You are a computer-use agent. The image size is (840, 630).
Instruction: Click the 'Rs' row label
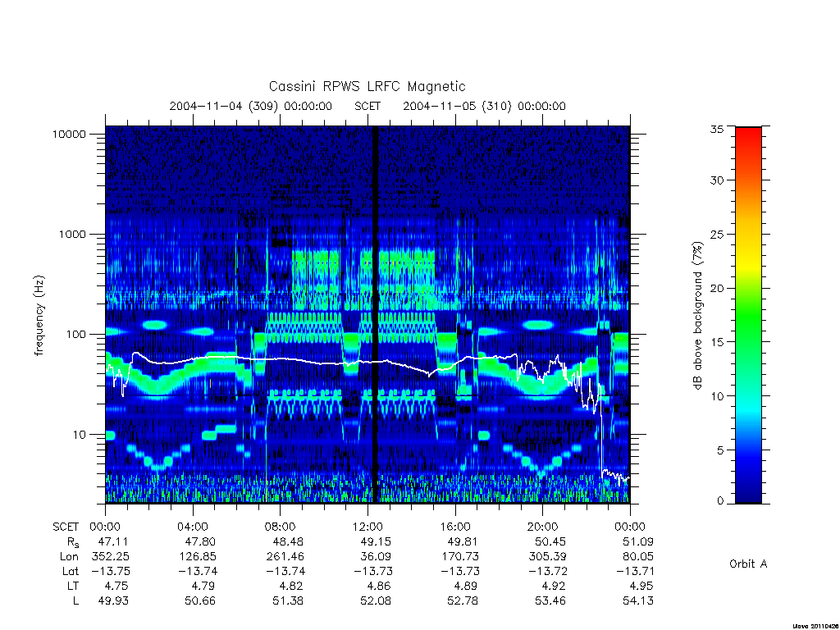(73, 542)
